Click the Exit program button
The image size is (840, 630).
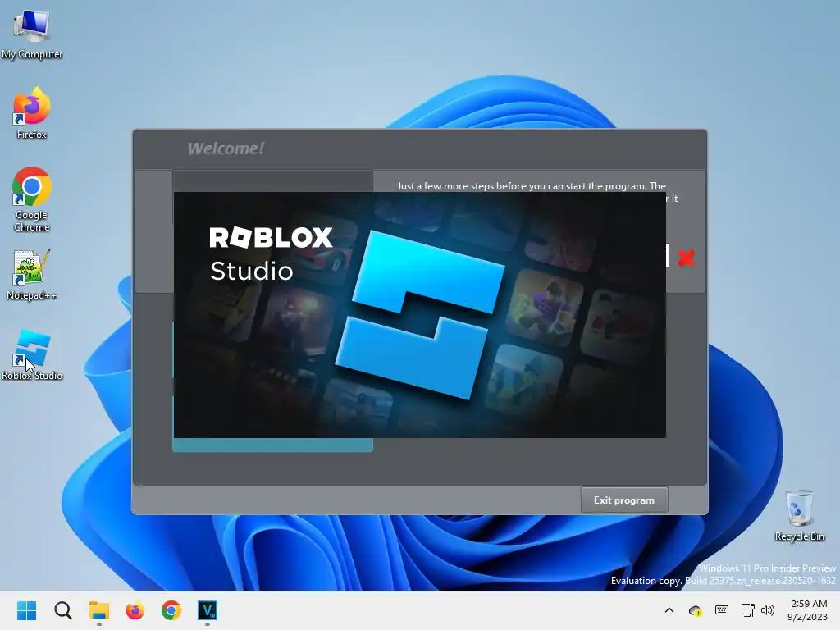tap(624, 500)
